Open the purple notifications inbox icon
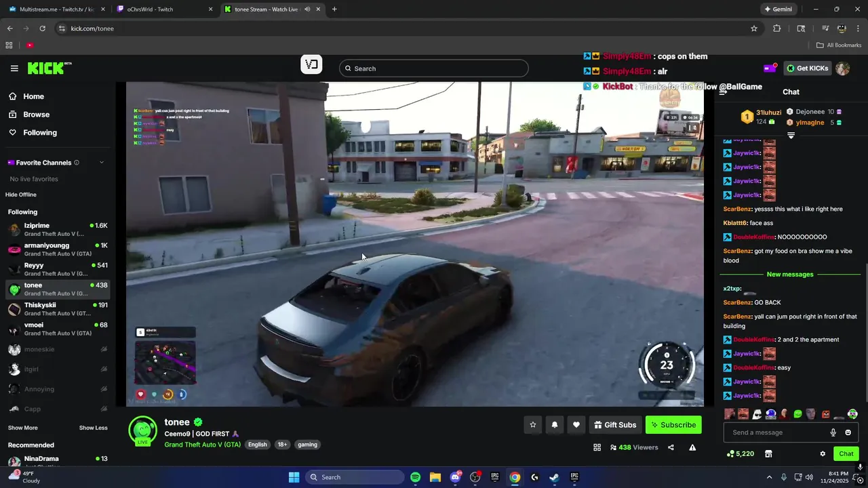Image resolution: width=868 pixels, height=488 pixels. point(770,68)
